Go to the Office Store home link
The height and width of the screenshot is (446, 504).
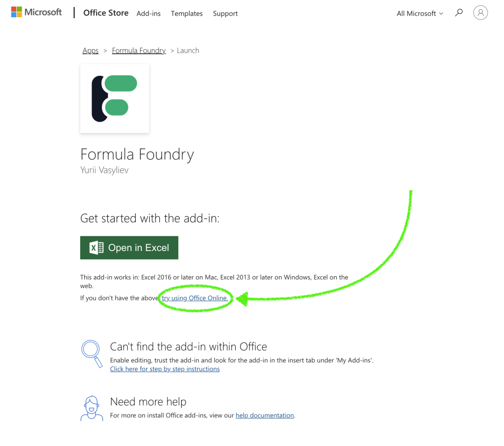pyautogui.click(x=106, y=13)
